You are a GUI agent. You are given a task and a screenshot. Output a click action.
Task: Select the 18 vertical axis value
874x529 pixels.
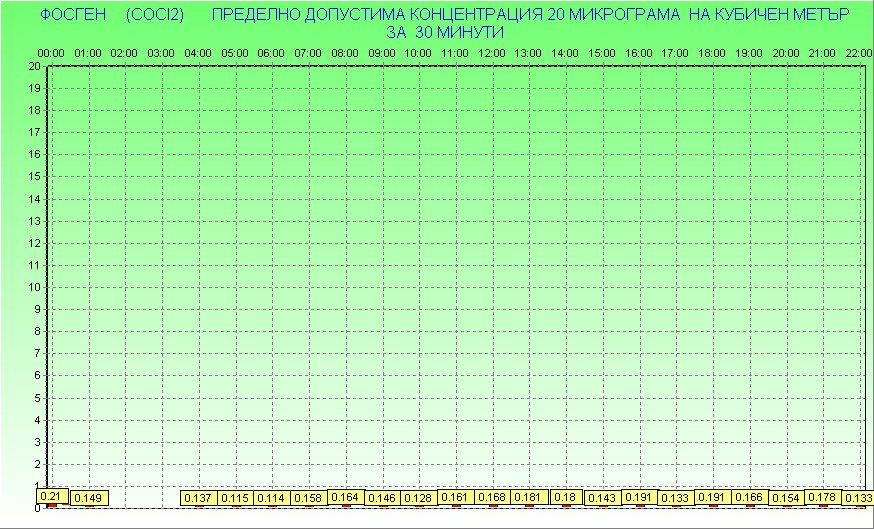(34, 110)
